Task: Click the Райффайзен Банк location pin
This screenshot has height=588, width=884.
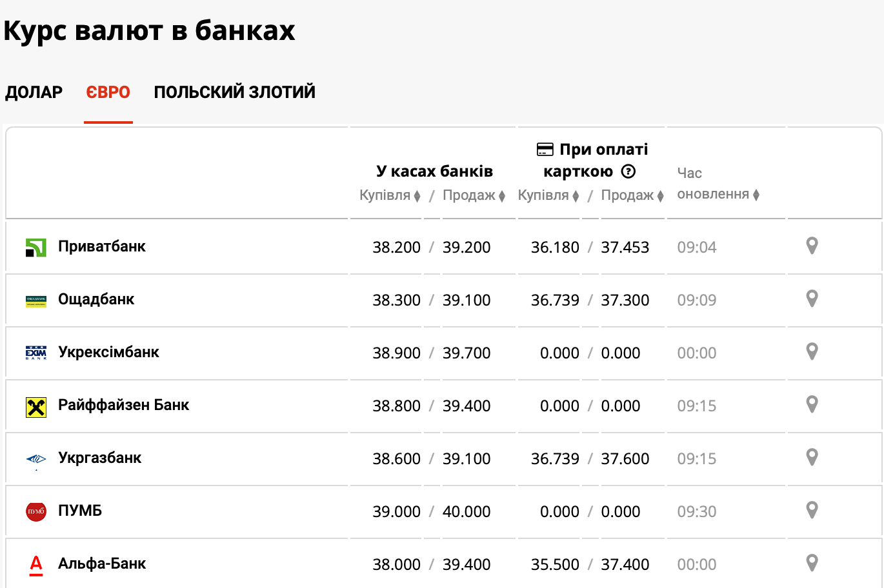Action: (812, 404)
